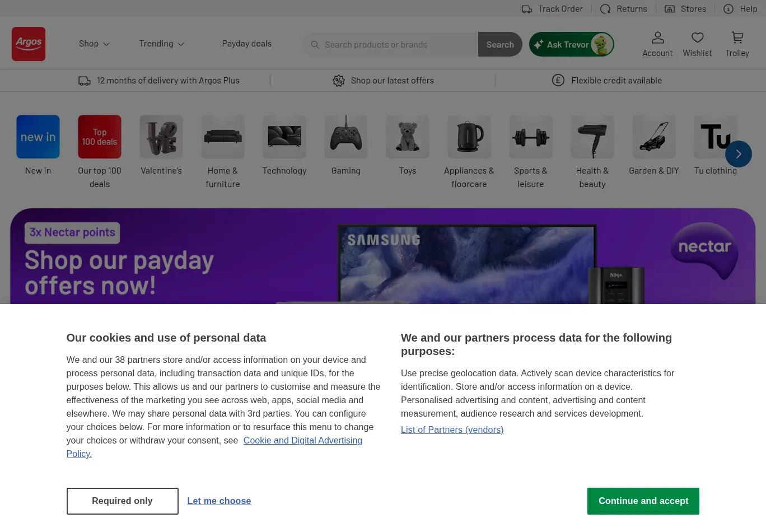This screenshot has width=766, height=532.
Task: Open the Trolley cart icon
Action: pos(737,38)
